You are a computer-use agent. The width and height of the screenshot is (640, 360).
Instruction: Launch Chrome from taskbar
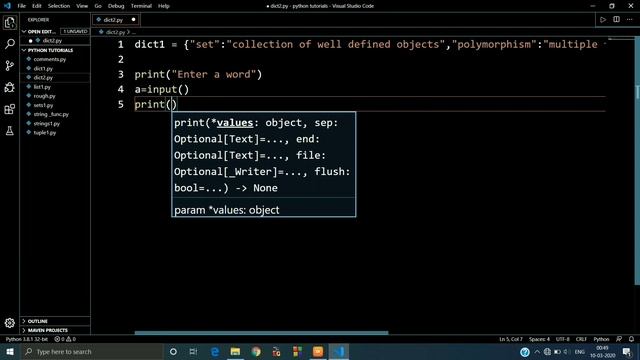pos(256,351)
